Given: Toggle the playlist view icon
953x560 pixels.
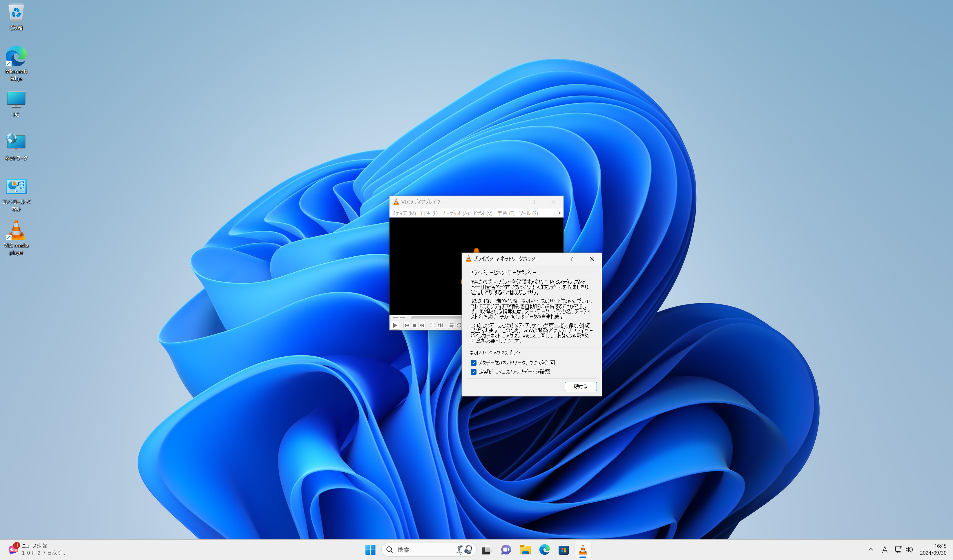Looking at the screenshot, I should [451, 325].
